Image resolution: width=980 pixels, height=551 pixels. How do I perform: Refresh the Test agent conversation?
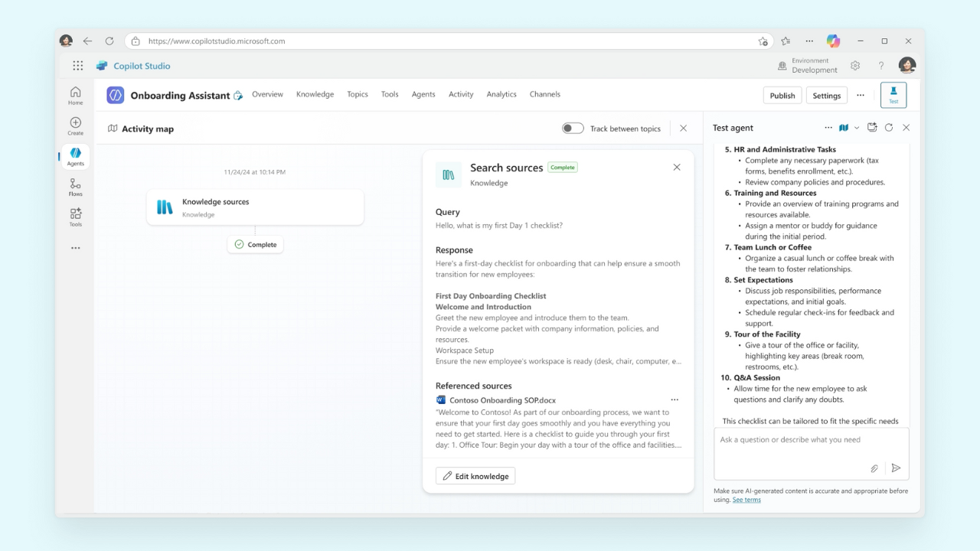click(x=889, y=128)
